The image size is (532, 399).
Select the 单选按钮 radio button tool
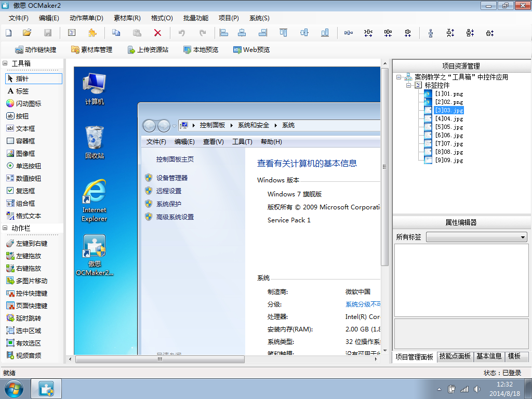pos(24,166)
